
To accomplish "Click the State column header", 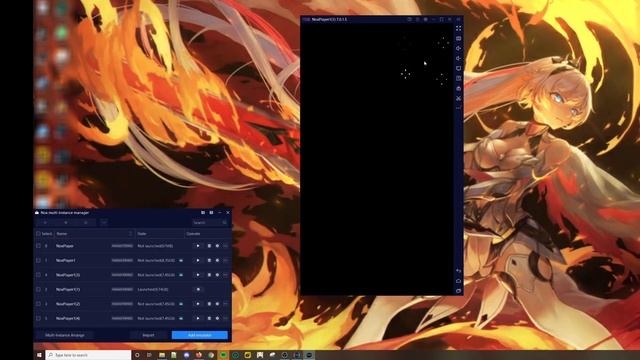I will point(160,234).
